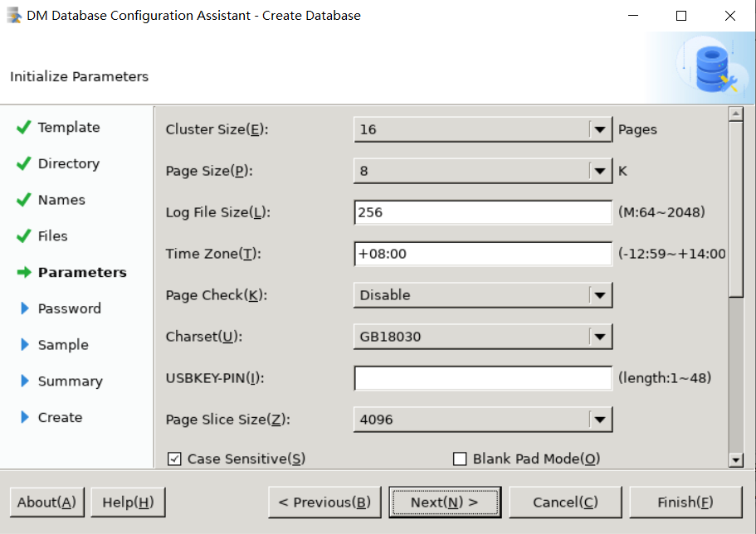Go to the Names step
The width and height of the screenshot is (756, 534).
(61, 200)
